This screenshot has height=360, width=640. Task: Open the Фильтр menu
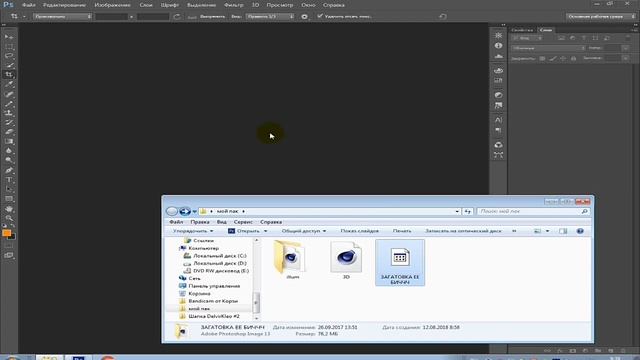pyautogui.click(x=233, y=5)
